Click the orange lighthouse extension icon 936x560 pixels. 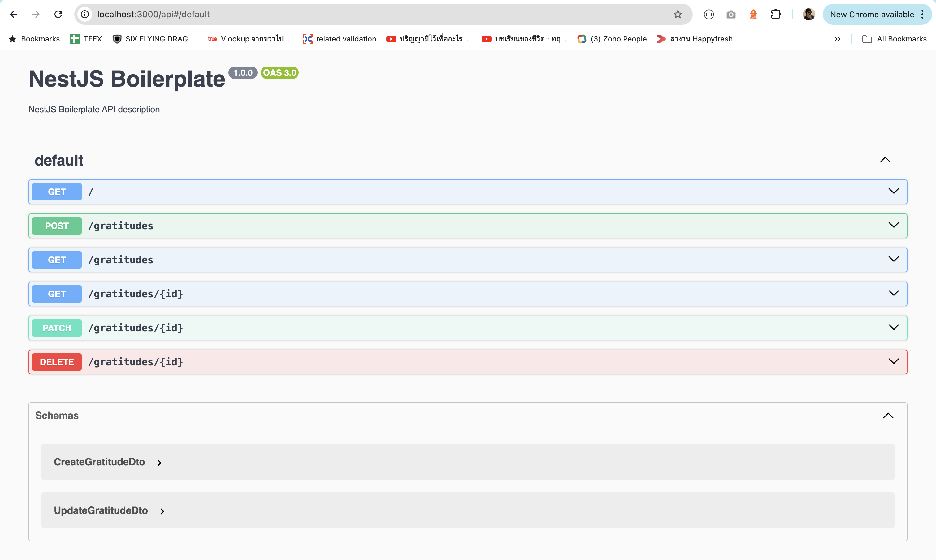[753, 14]
